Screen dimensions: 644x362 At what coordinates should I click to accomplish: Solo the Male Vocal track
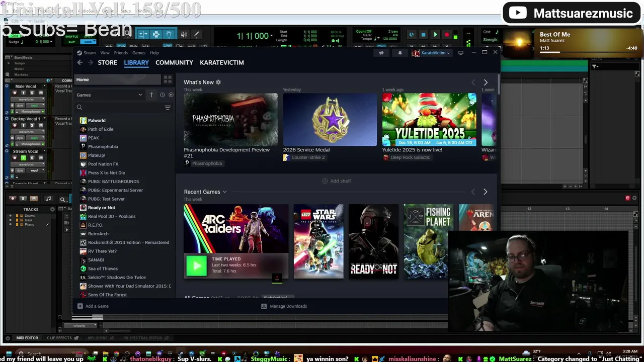click(x=32, y=93)
